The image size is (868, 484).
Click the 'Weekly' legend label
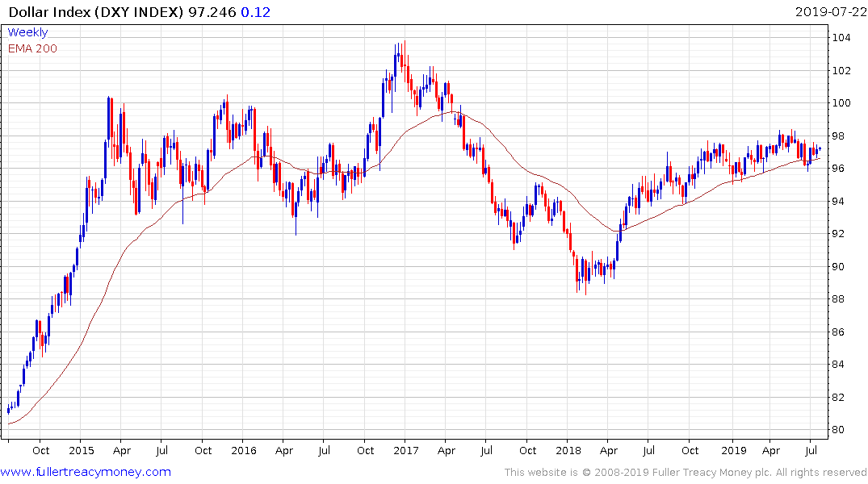pyautogui.click(x=27, y=32)
